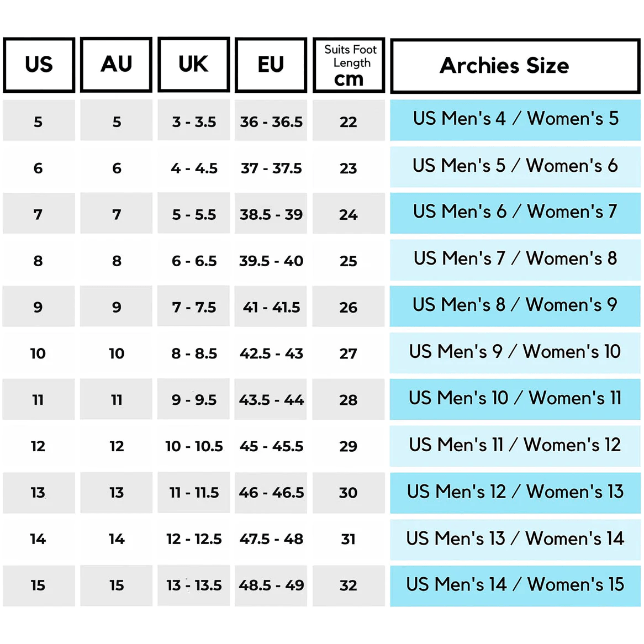Screen dimensions: 644x644
Task: Select the UK column header
Action: [x=193, y=65]
